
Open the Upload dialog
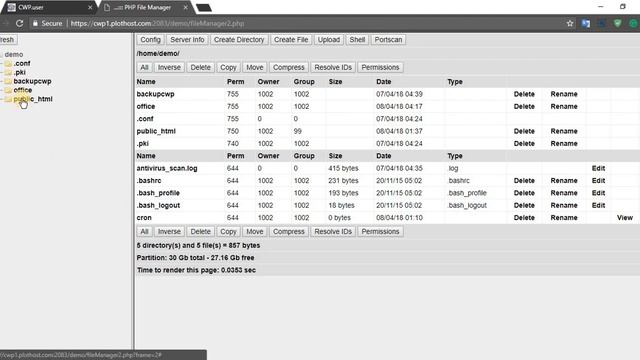(x=329, y=40)
